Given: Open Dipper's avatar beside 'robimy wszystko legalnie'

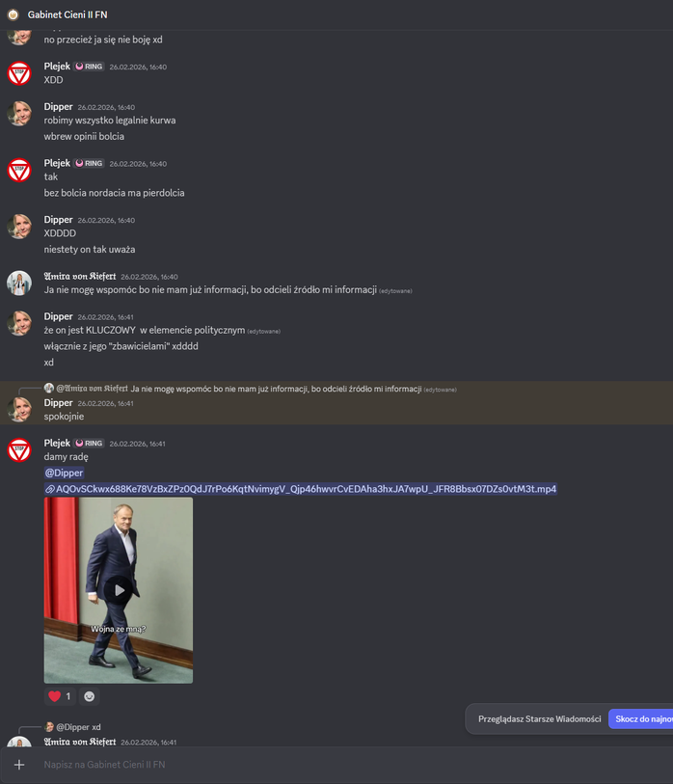Looking at the screenshot, I should pos(19,114).
